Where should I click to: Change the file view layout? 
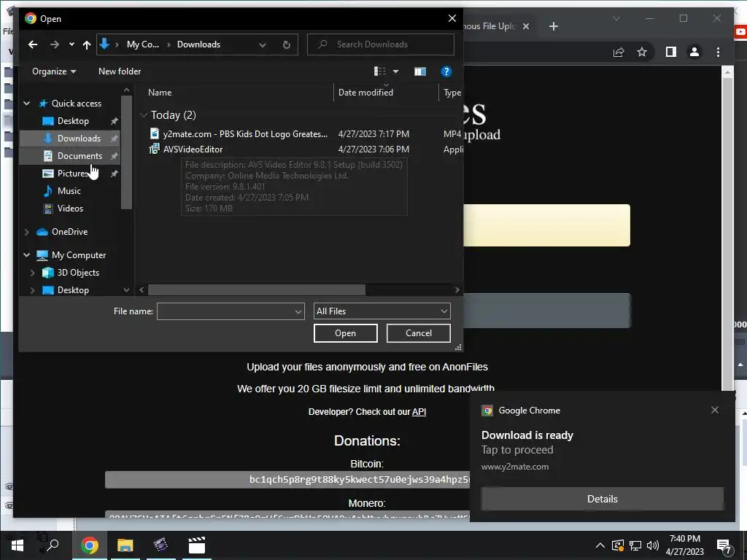click(x=380, y=71)
